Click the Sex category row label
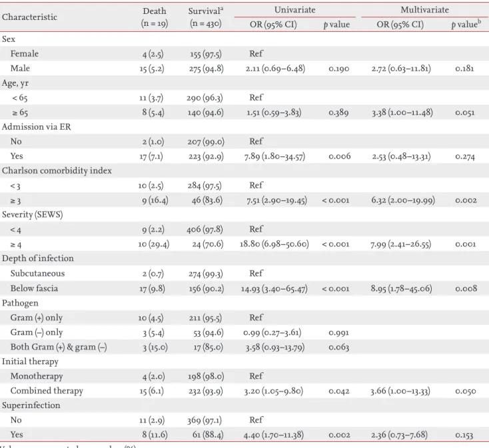 pos(9,39)
